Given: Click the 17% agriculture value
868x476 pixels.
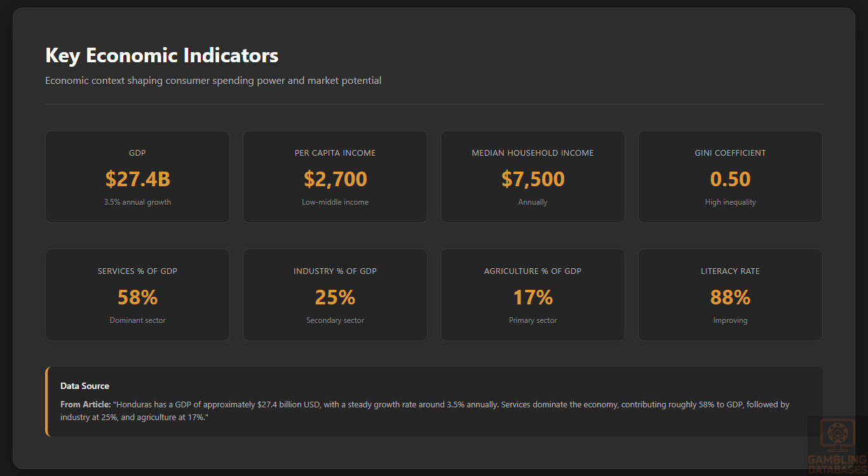Looking at the screenshot, I should click(x=532, y=297).
